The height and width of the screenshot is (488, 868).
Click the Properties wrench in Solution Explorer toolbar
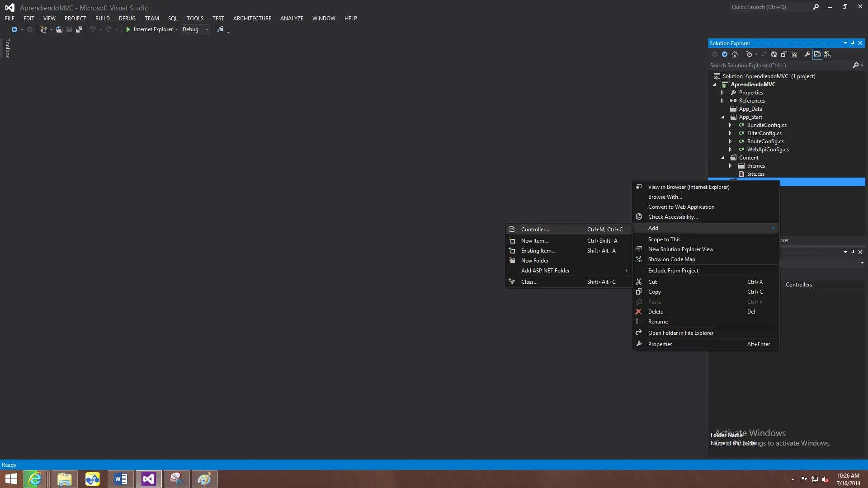807,54
